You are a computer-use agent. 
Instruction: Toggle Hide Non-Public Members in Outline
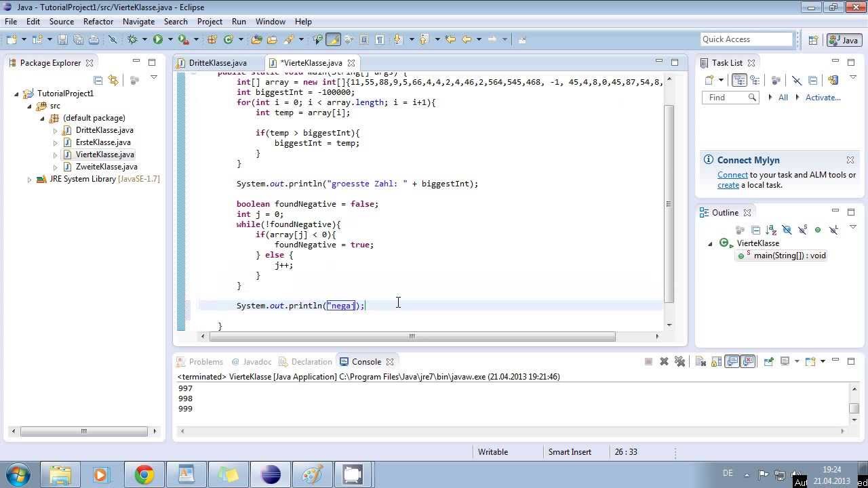(x=818, y=230)
